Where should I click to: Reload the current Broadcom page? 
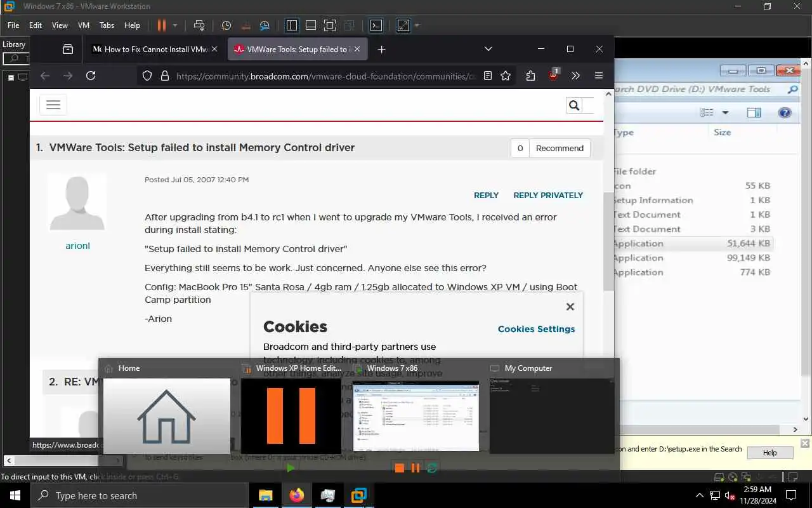point(91,76)
